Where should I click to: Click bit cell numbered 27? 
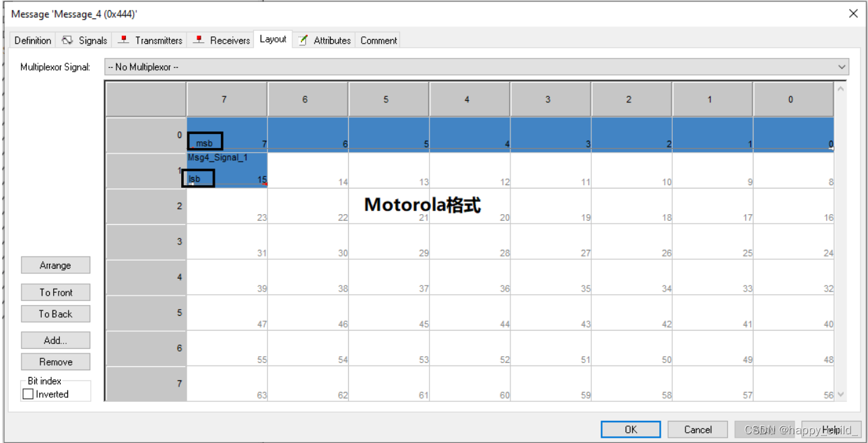pos(550,242)
